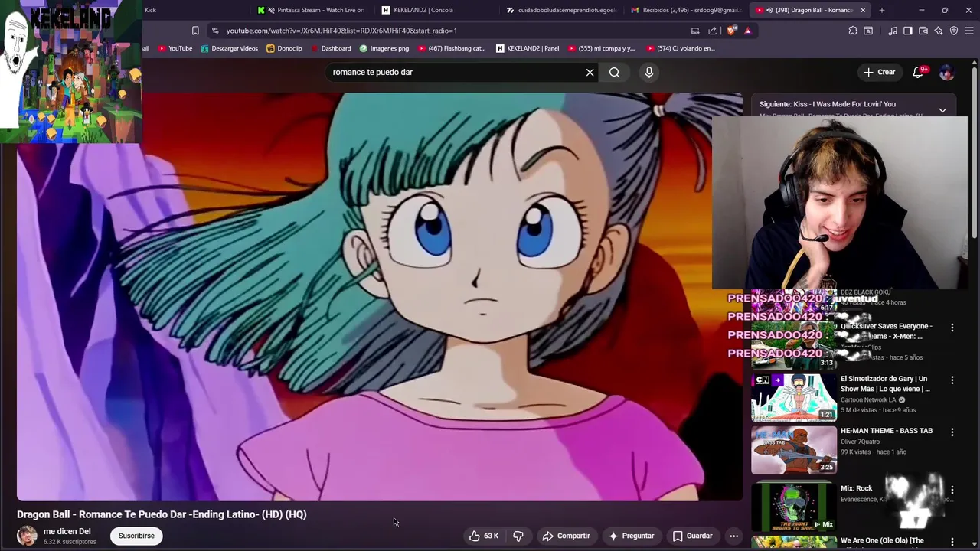Open the YouTube bookmark in bookmarks bar
This screenshot has width=980, height=551.
click(175, 48)
